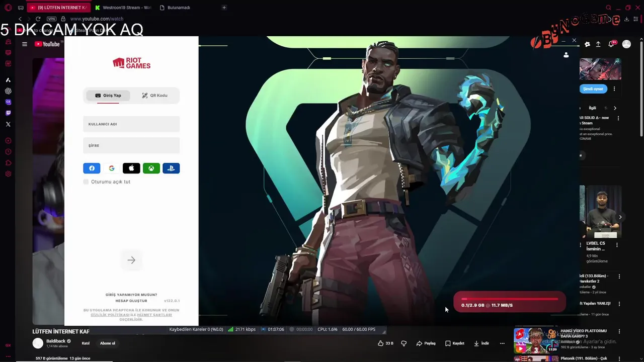This screenshot has width=644, height=362.
Task: Click the www.youtube.com/watch address bar
Action: [97, 19]
